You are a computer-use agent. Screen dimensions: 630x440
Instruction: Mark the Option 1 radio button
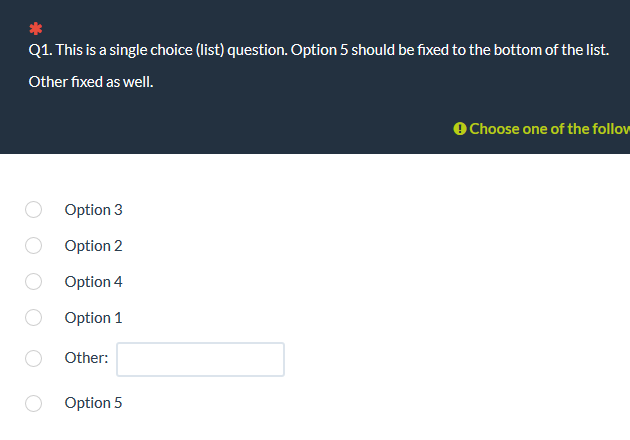(34, 317)
